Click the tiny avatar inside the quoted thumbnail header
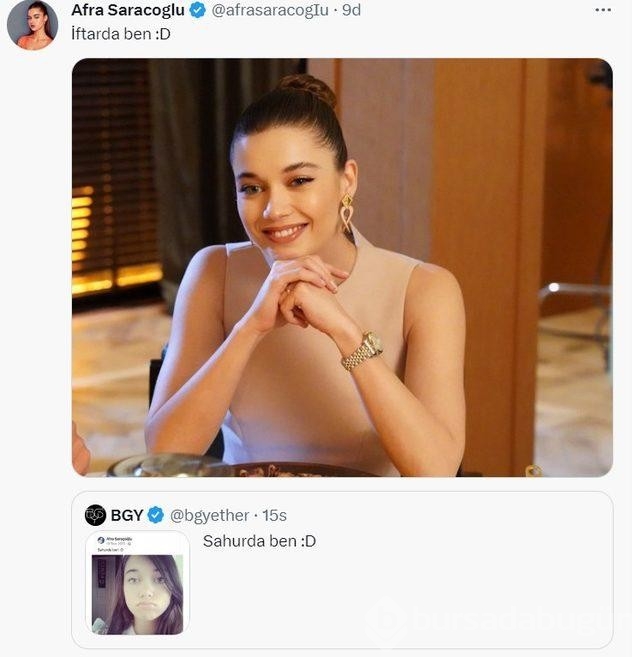The width and height of the screenshot is (640, 657). point(101,540)
